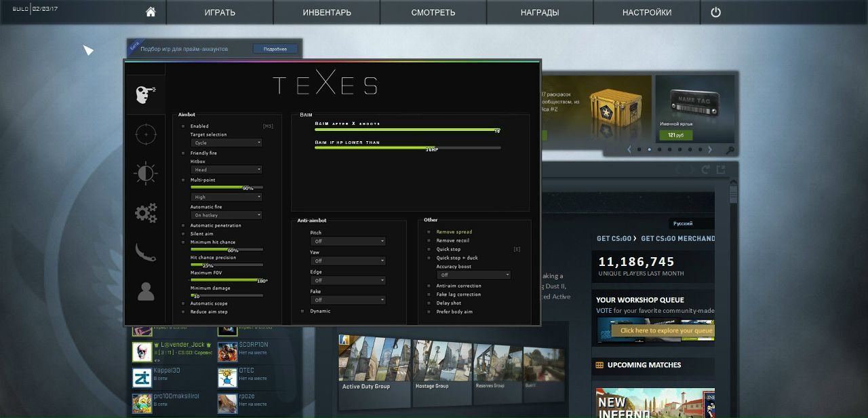Enable the Remove recoil checkbox
Screen dimensions: 868x418
[x=429, y=241]
